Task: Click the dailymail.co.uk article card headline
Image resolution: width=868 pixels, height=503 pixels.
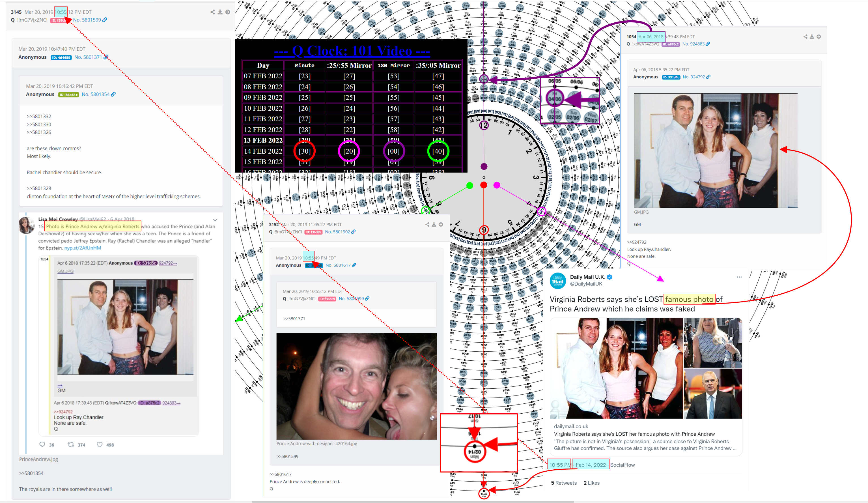Action: [634, 434]
